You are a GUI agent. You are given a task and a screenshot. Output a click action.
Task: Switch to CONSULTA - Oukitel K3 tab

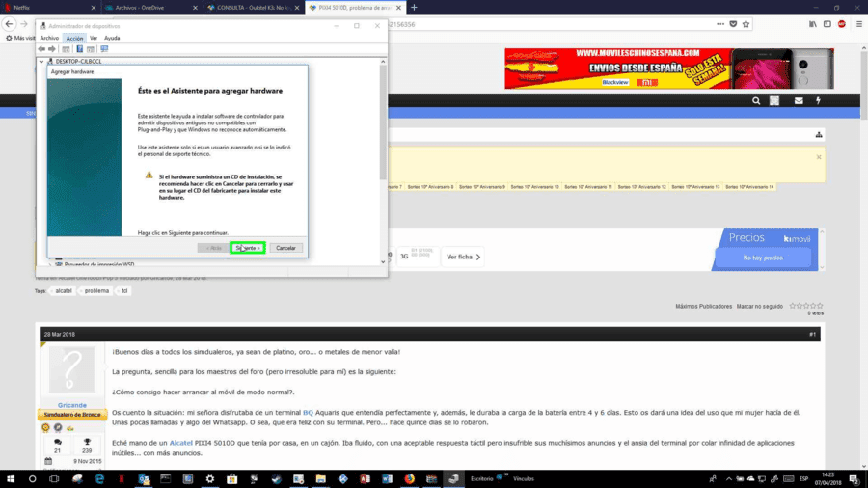254,8
